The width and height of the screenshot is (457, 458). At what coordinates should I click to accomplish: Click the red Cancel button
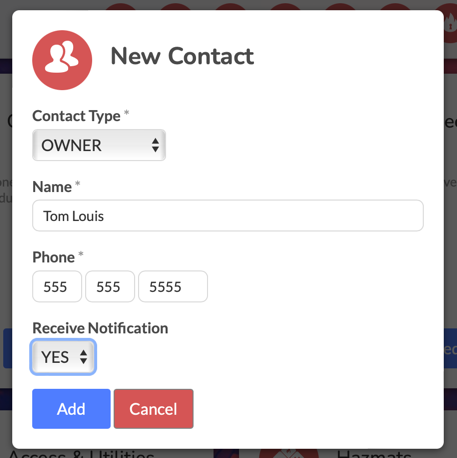click(x=154, y=409)
